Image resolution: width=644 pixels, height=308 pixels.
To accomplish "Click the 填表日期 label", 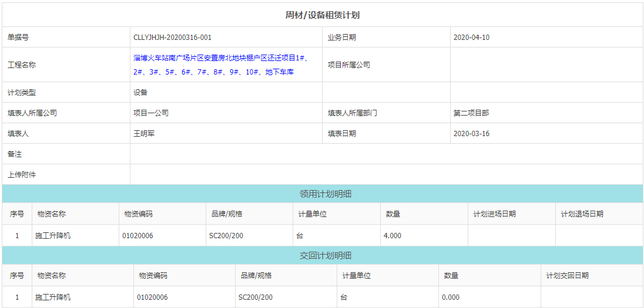I will [x=342, y=133].
